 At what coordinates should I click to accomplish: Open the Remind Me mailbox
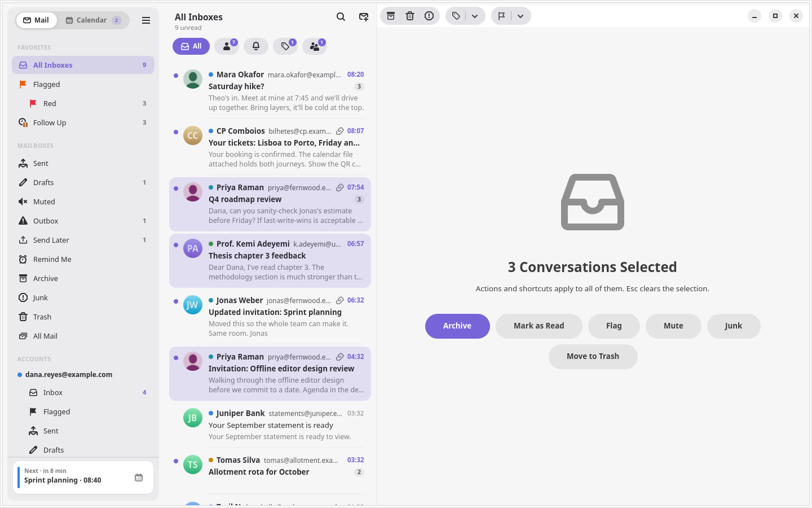pyautogui.click(x=83, y=259)
